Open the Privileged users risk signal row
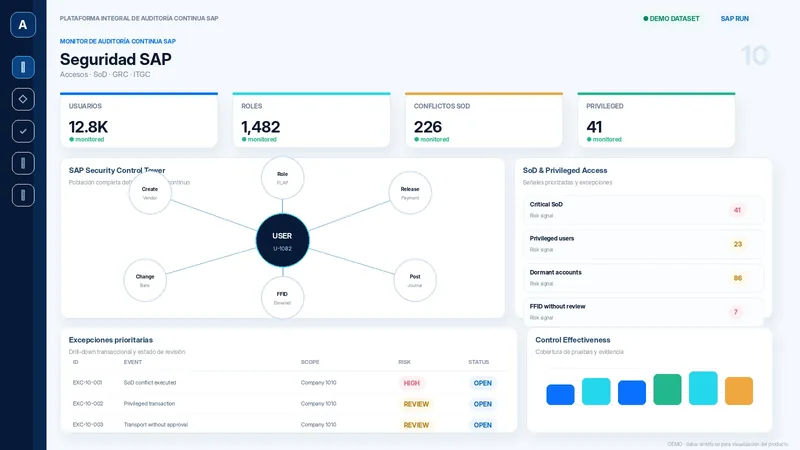The height and width of the screenshot is (450, 800). tap(643, 244)
